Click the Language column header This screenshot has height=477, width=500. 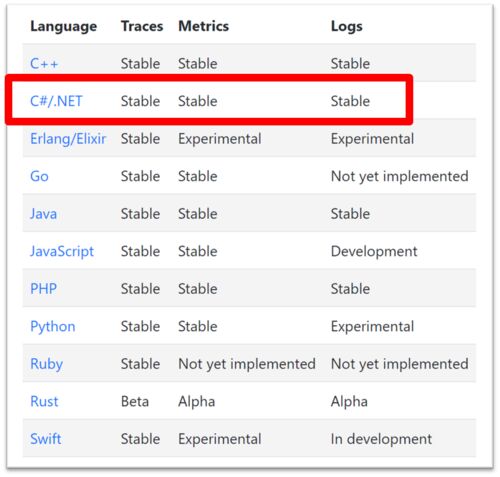[64, 26]
